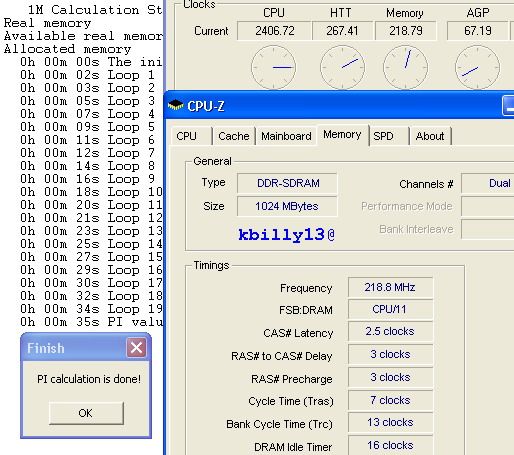Click the '1M Calculation' header line

pyautogui.click(x=95, y=10)
